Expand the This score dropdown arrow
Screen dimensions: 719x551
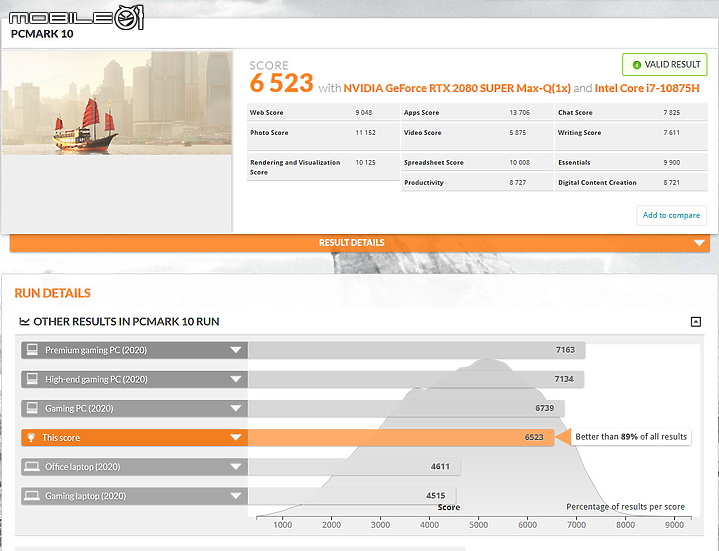[236, 437]
